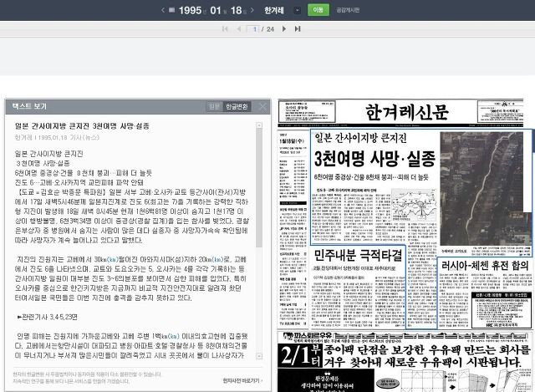Jump to the first page icon

[225, 29]
